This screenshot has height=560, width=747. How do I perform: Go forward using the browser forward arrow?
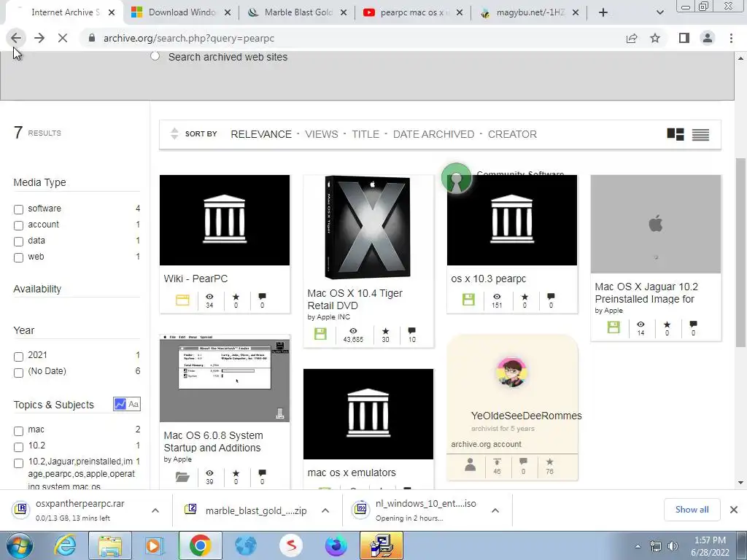click(39, 38)
